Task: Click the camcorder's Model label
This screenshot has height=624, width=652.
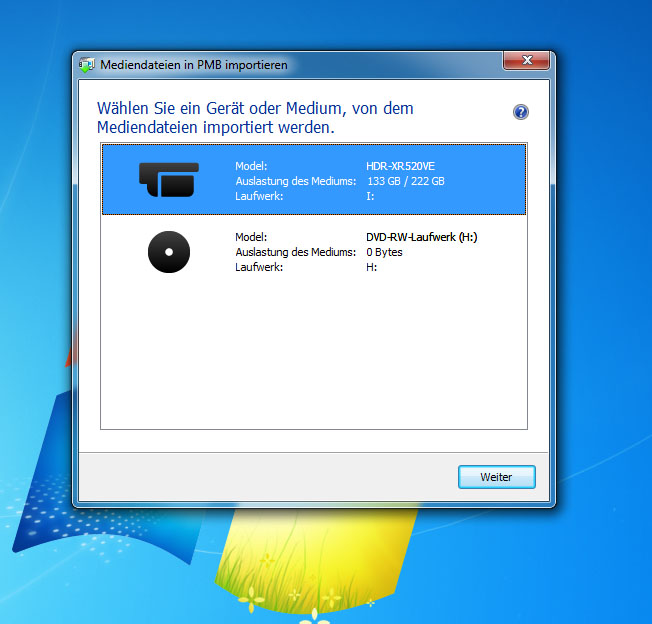Action: (251, 166)
